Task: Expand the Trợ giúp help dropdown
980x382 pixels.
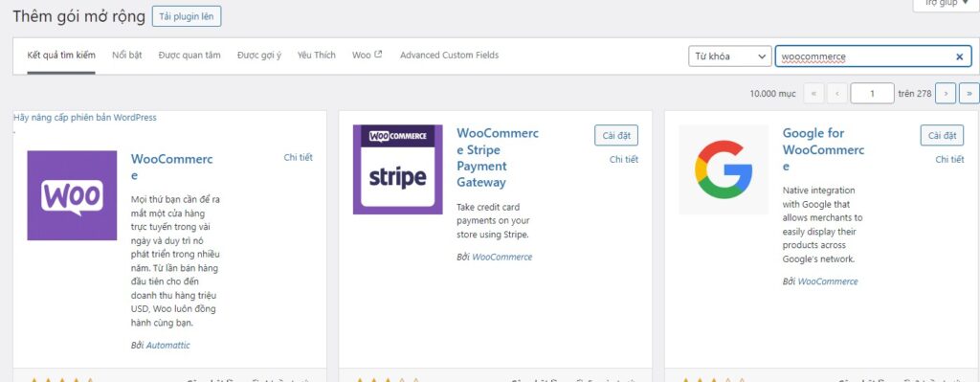Action: (x=946, y=5)
